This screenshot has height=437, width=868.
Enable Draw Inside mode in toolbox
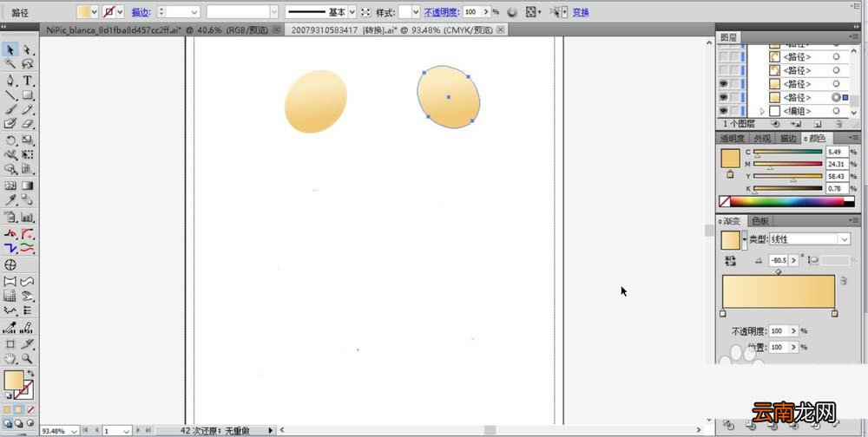point(30,423)
